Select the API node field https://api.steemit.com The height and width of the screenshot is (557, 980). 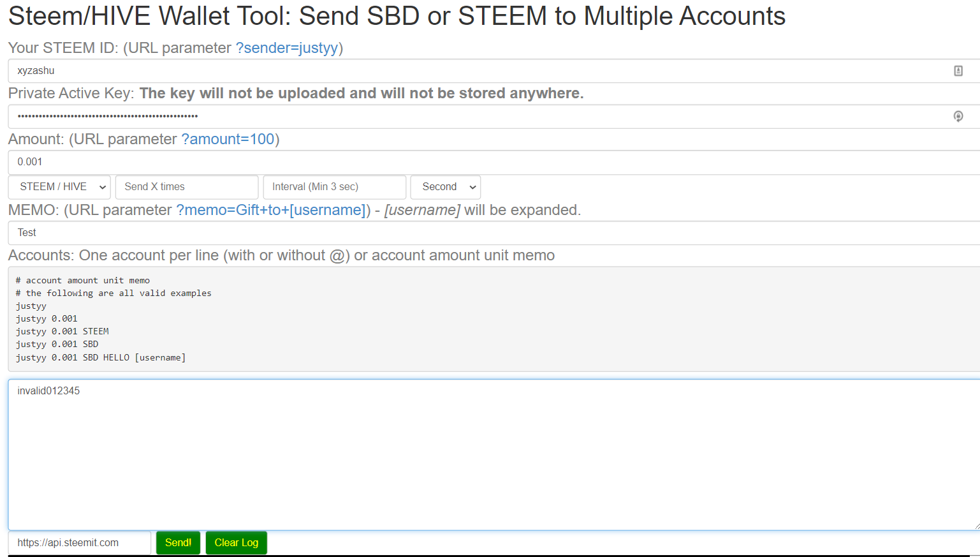[x=80, y=543]
